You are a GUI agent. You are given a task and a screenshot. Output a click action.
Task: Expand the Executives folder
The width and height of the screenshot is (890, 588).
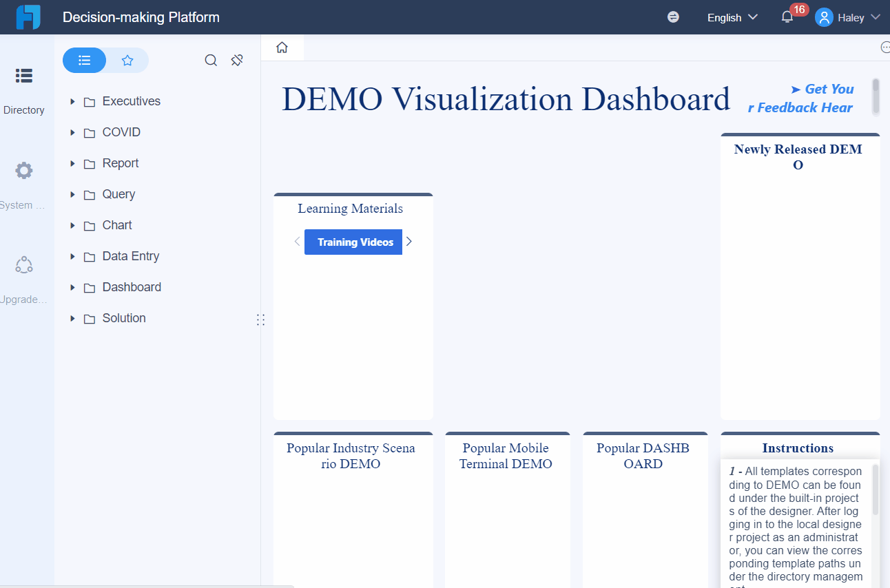point(72,101)
